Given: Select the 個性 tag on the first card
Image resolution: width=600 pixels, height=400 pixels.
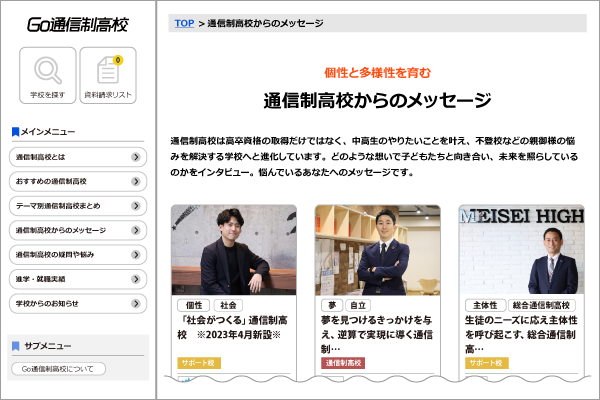Looking at the screenshot, I should coord(194,305).
